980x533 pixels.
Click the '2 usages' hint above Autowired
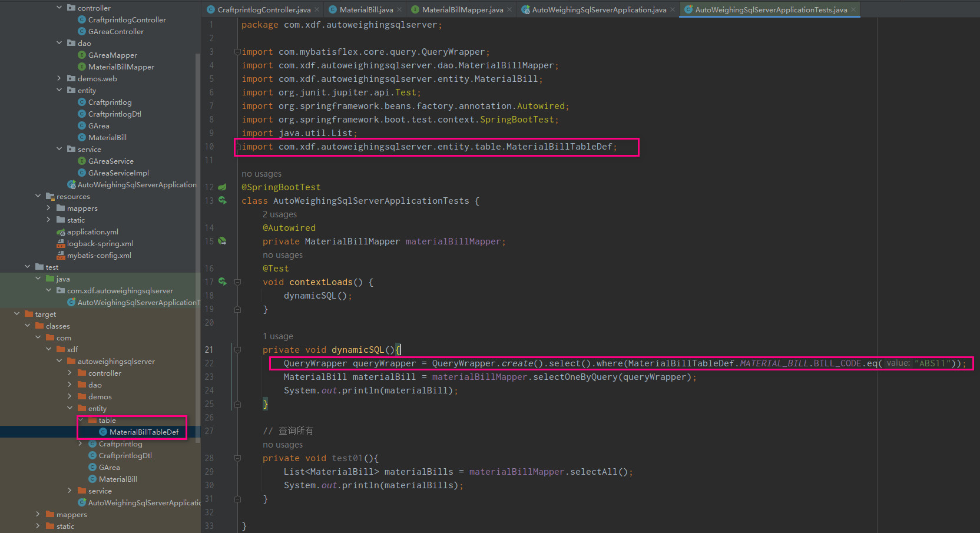tap(280, 214)
